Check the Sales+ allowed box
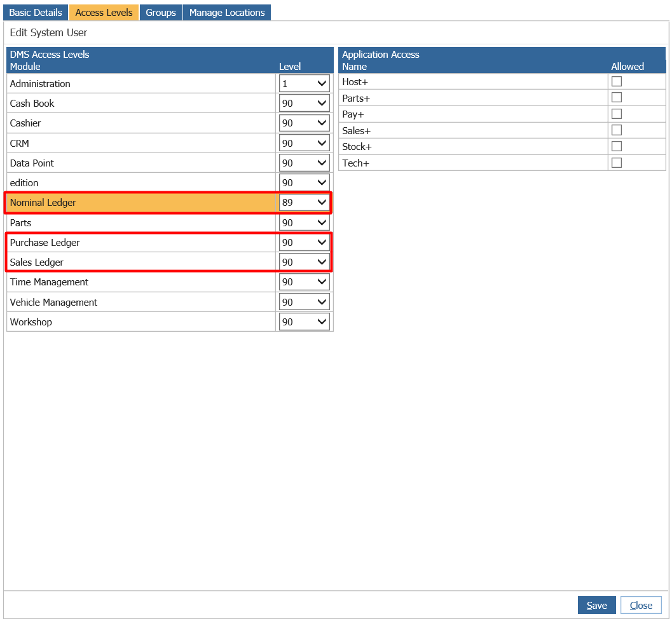Viewport: 672px width, 619px height. click(616, 130)
